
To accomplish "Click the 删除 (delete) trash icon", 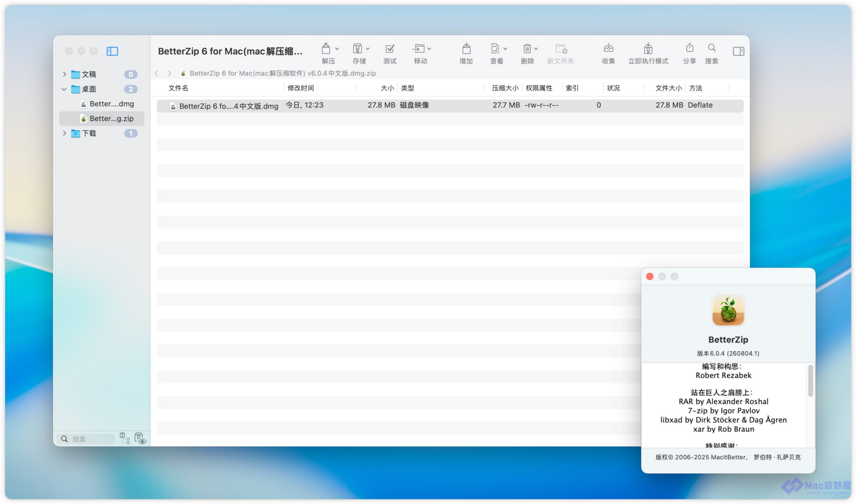I will click(x=527, y=48).
